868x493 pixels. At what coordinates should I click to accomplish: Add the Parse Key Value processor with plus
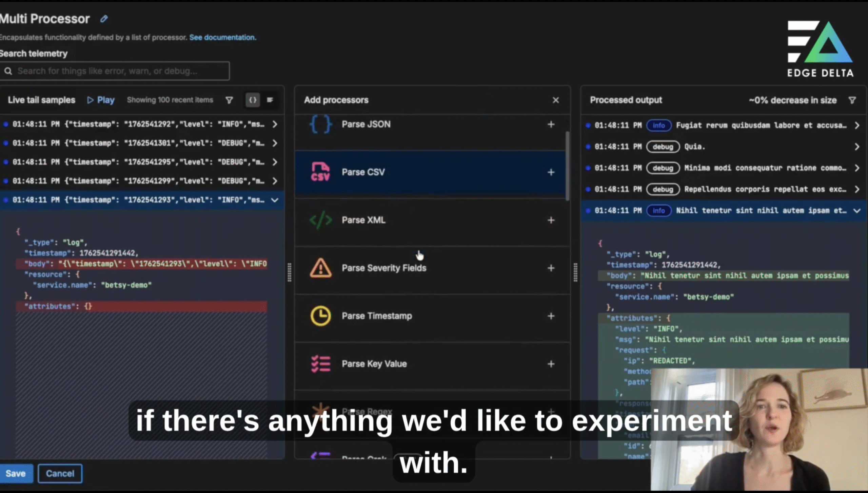tap(551, 364)
